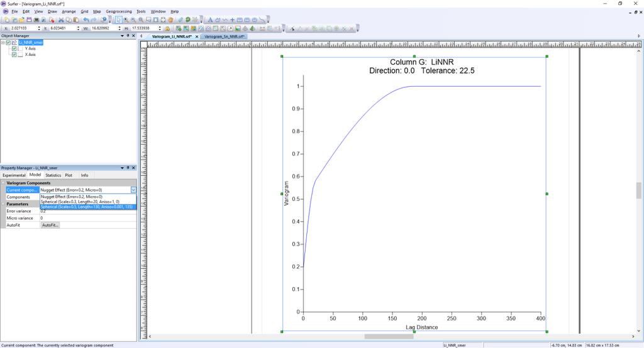Click the Copy icon in the toolbar

pos(69,19)
